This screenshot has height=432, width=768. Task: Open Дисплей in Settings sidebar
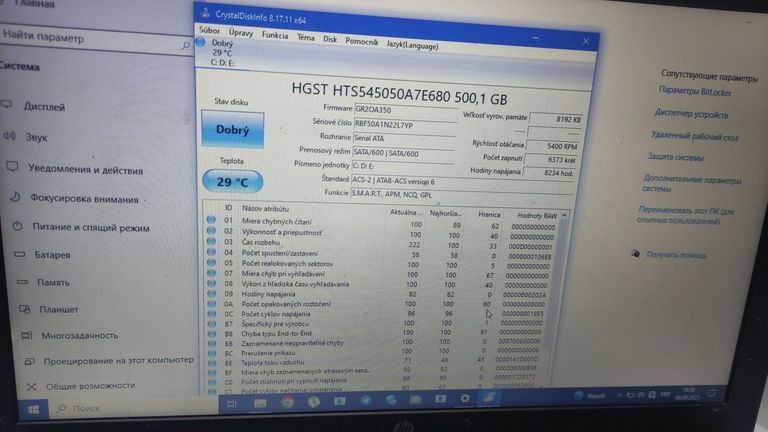point(44,106)
